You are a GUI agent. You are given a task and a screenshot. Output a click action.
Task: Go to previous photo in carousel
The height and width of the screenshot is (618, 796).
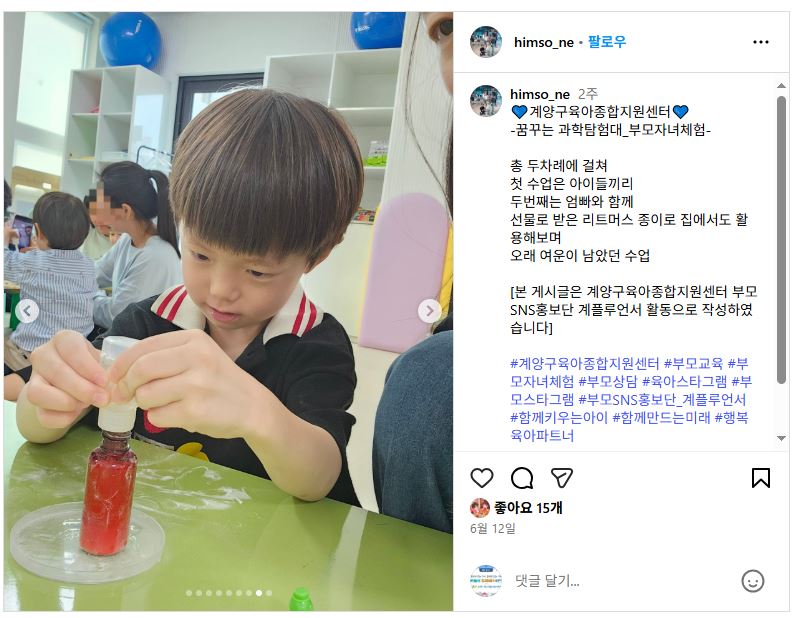click(27, 310)
